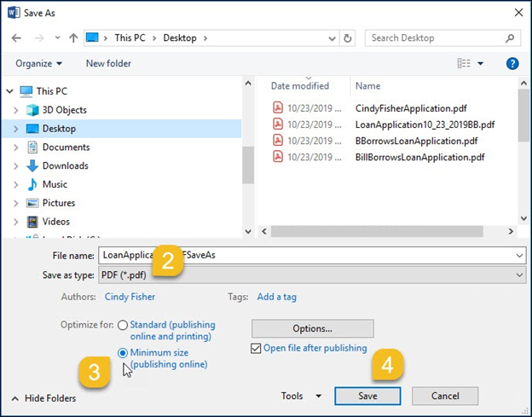Expand the 3D Objects node
This screenshot has height=417, width=532.
[x=15, y=110]
